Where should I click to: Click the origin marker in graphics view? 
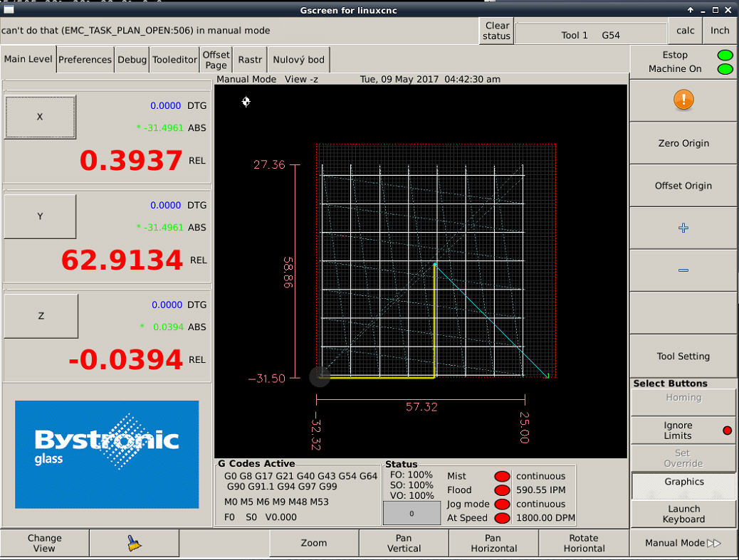tap(246, 102)
